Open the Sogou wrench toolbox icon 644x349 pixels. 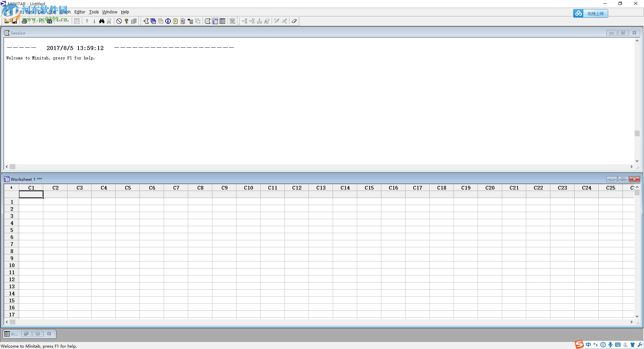click(x=640, y=345)
